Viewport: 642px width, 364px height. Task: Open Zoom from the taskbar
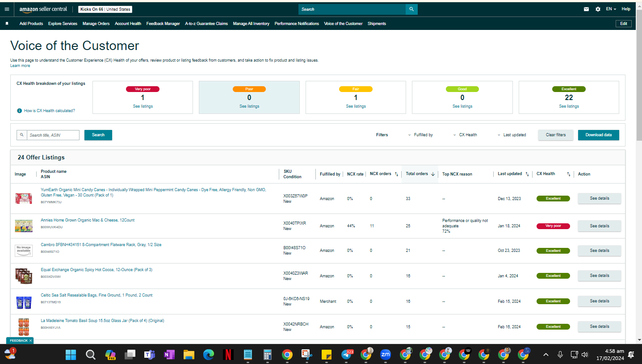click(x=386, y=355)
